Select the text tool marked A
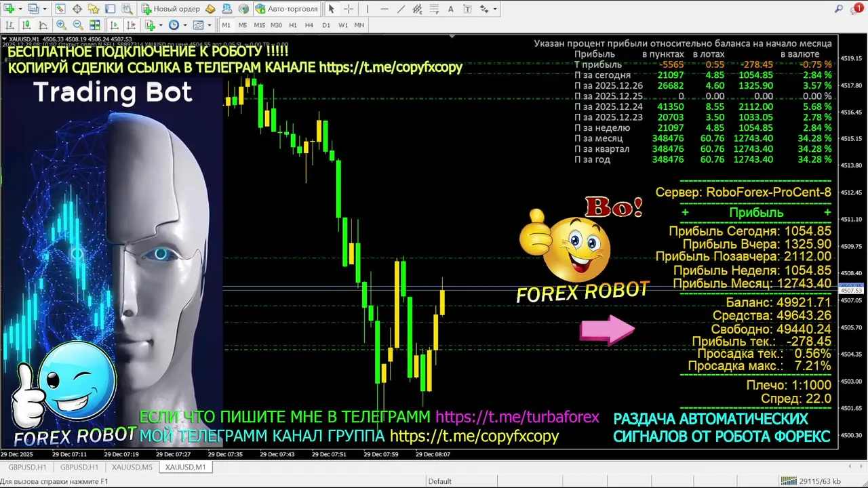Screen dimensions: 868x488 click(x=451, y=9)
